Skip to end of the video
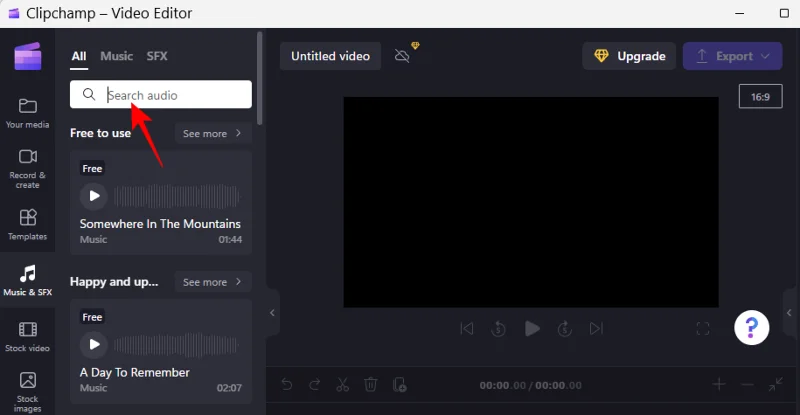Screen dimensions: 800x415 (x=596, y=328)
